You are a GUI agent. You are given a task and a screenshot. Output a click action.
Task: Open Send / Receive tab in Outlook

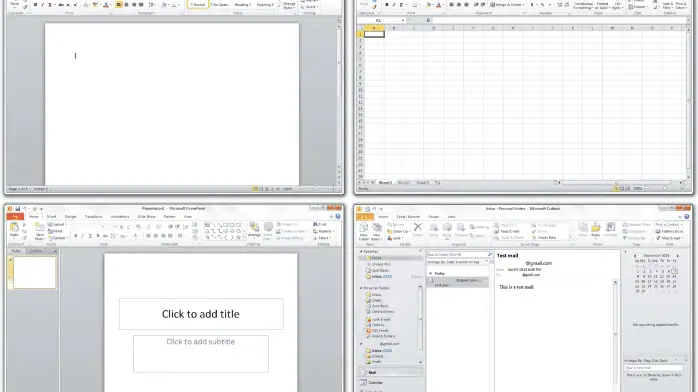[x=408, y=217]
